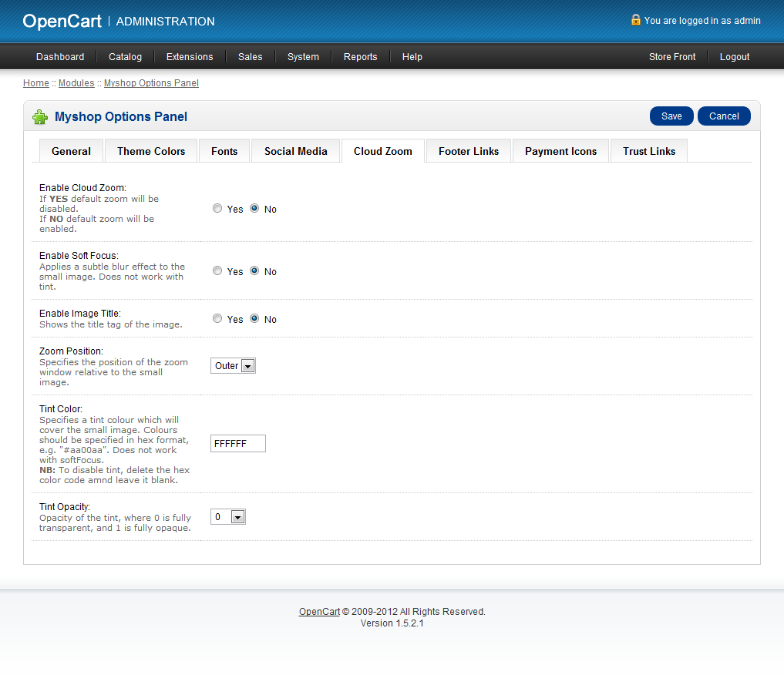Image resolution: width=784 pixels, height=675 pixels.
Task: Open the Extensions menu
Action: coord(190,57)
